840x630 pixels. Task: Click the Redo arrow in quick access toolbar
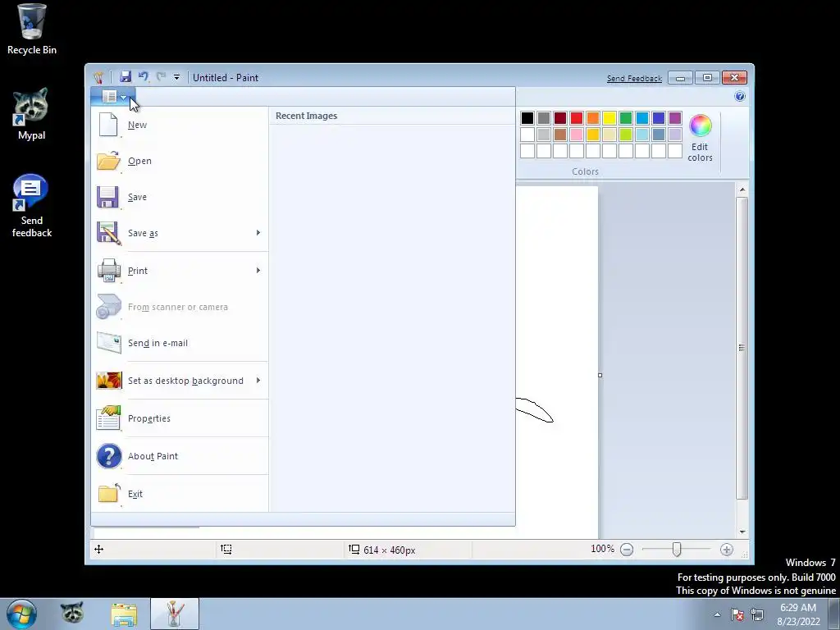(161, 76)
